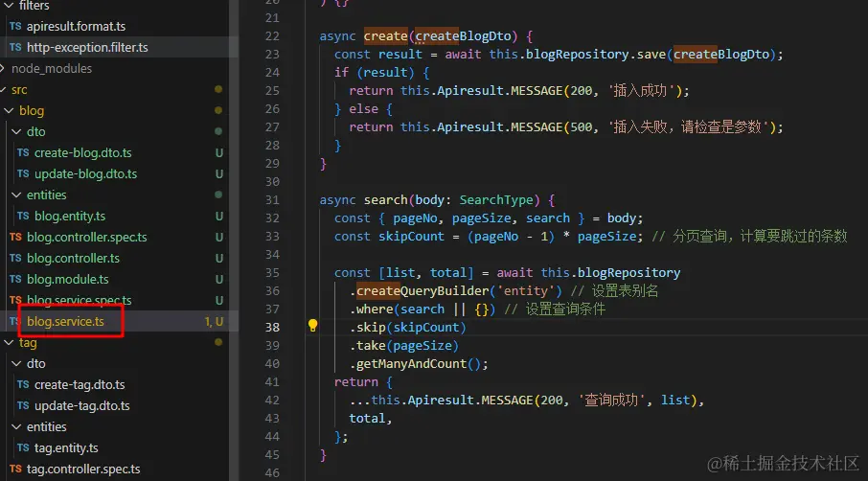Collapse the tag folder chevron
Image resolution: width=868 pixels, height=481 pixels.
tap(9, 342)
